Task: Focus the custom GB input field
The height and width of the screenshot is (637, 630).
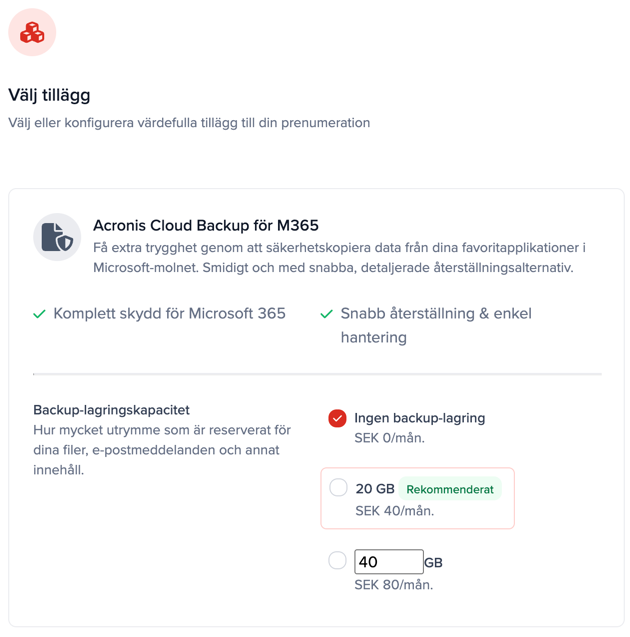Action: click(x=388, y=562)
